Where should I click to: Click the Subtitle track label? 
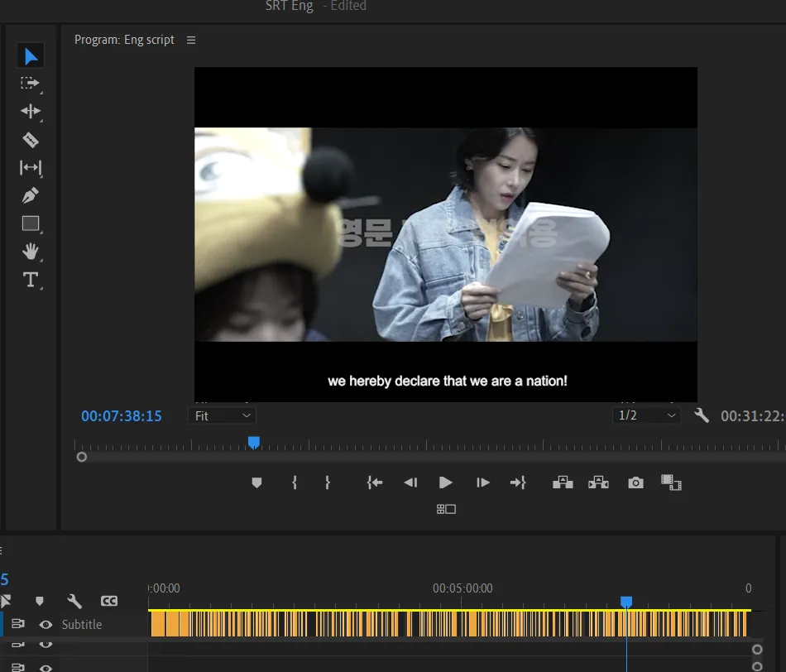coord(82,624)
